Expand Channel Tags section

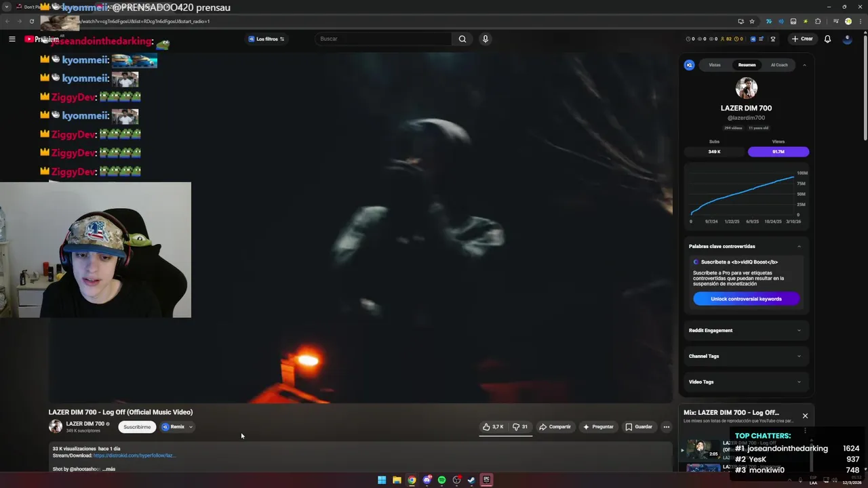tap(746, 356)
